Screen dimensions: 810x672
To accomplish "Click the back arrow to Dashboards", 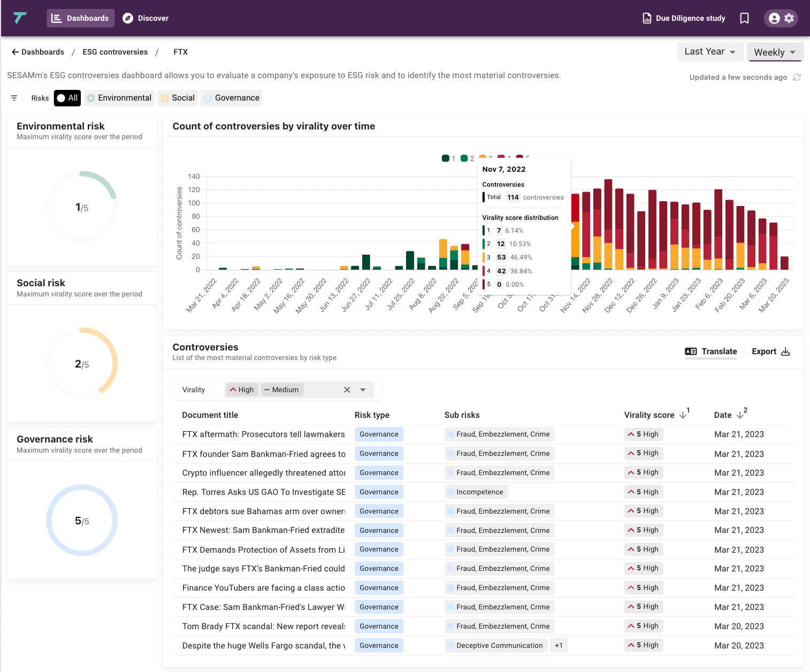I will click(16, 52).
